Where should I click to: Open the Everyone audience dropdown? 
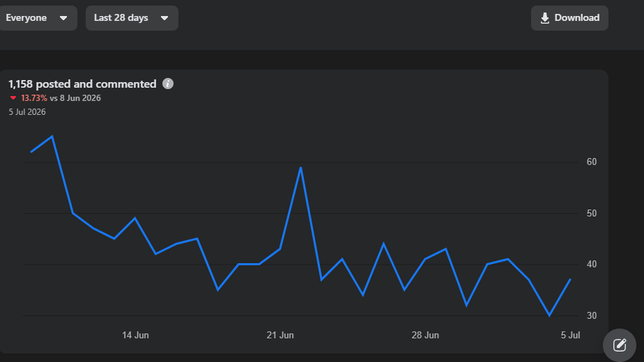(x=36, y=18)
